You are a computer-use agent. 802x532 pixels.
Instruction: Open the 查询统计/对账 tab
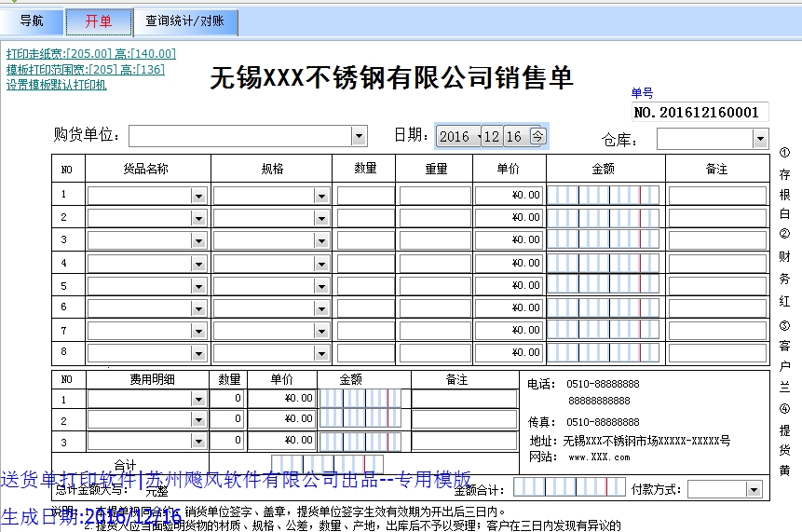185,21
